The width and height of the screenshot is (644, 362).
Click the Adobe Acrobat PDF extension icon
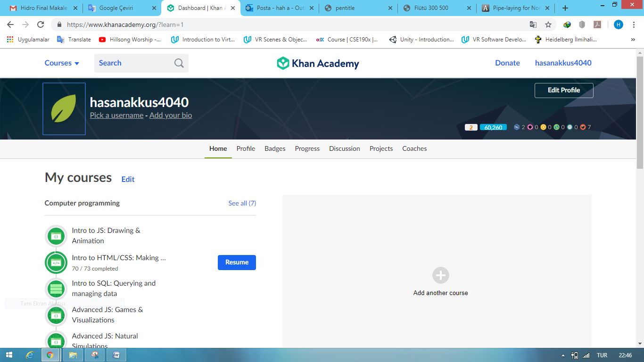pos(597,25)
